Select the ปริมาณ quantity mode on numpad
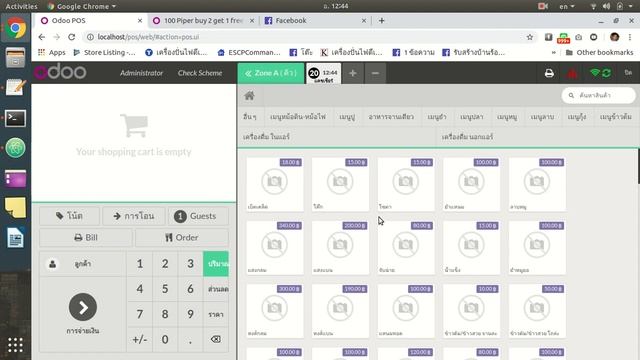Viewport: 640px width, 360px height. coord(216,264)
